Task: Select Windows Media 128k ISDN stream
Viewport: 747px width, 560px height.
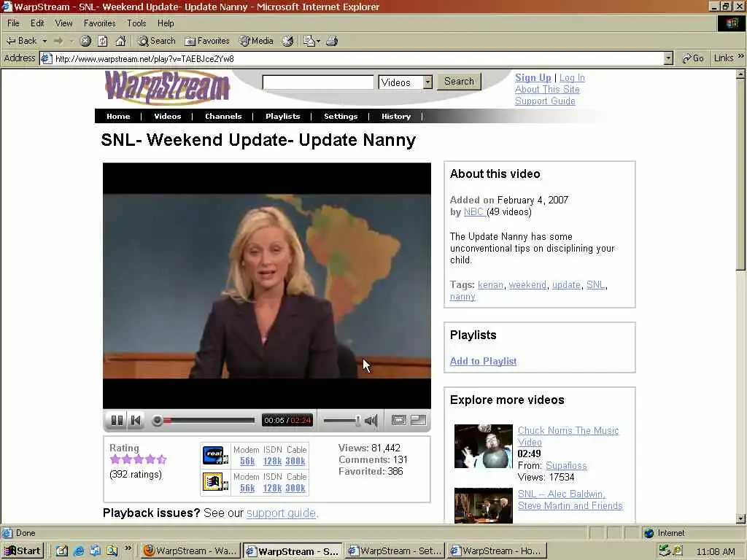Action: pos(273,488)
